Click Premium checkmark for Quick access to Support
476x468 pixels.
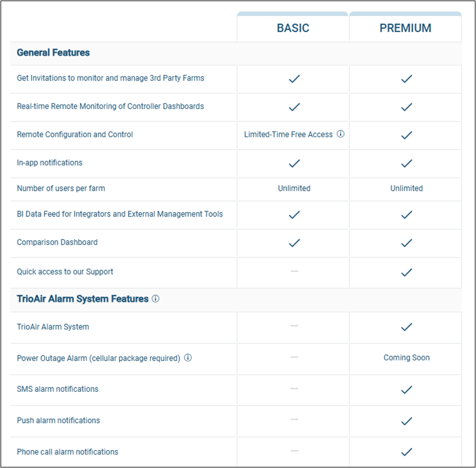[406, 272]
